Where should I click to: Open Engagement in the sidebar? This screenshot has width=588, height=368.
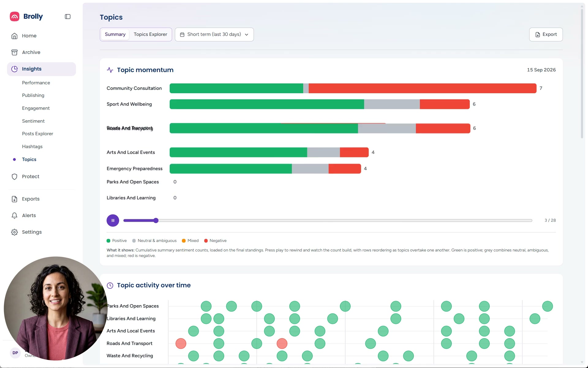36,108
